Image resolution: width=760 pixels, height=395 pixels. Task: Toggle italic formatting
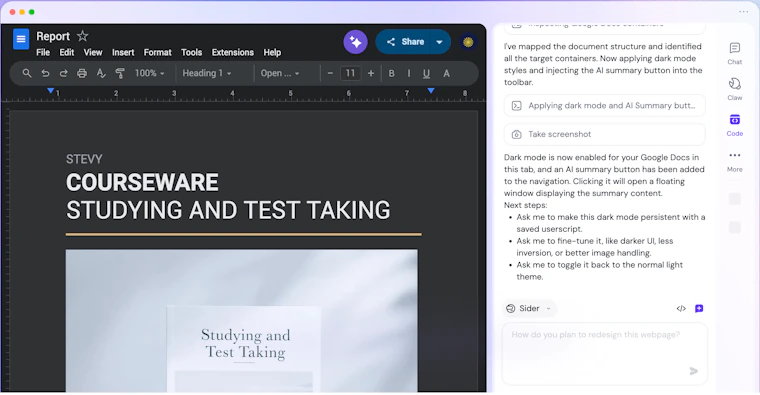pos(409,73)
